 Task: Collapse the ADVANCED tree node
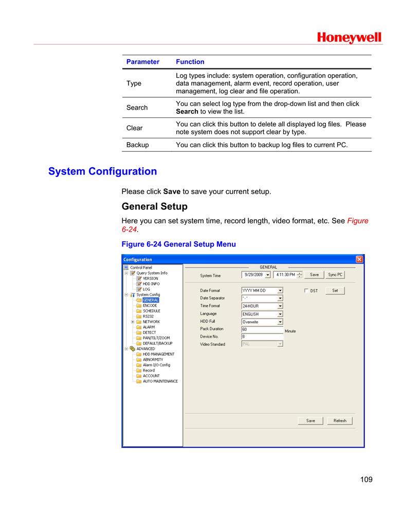click(126, 349)
